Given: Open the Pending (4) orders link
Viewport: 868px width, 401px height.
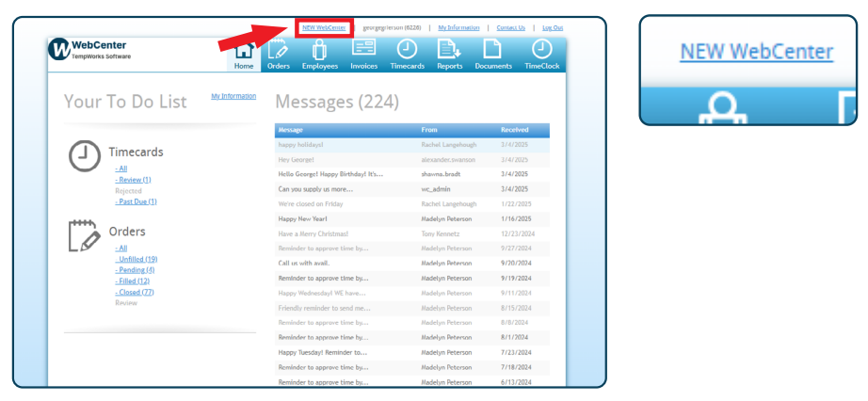Looking at the screenshot, I should click(x=135, y=270).
